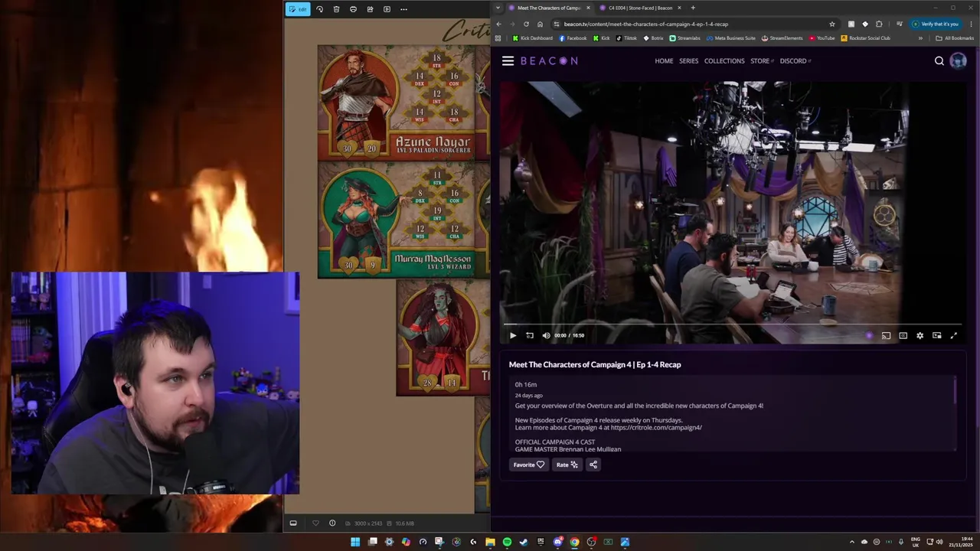Open the share/create icon in Photos toolbar
This screenshot has height=551, width=980.
coord(370,9)
